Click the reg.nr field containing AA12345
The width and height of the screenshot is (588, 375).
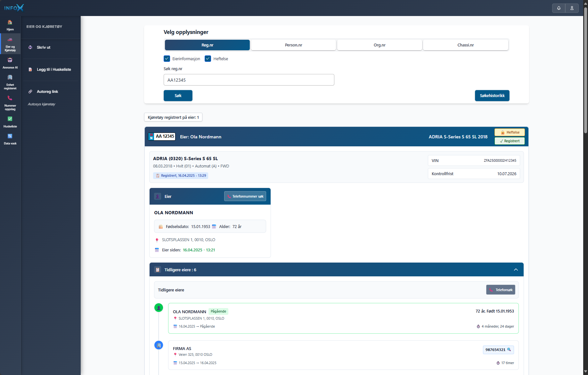tap(249, 80)
